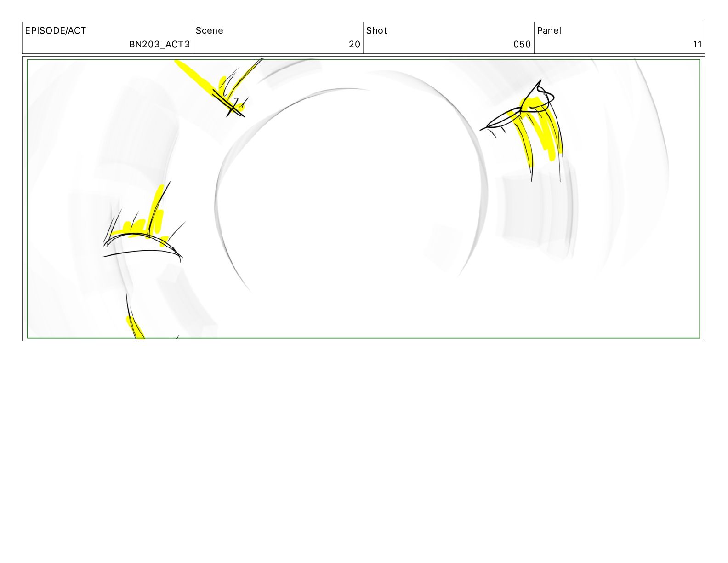728x563 pixels.
Task: Select shot number 050
Action: [x=522, y=45]
